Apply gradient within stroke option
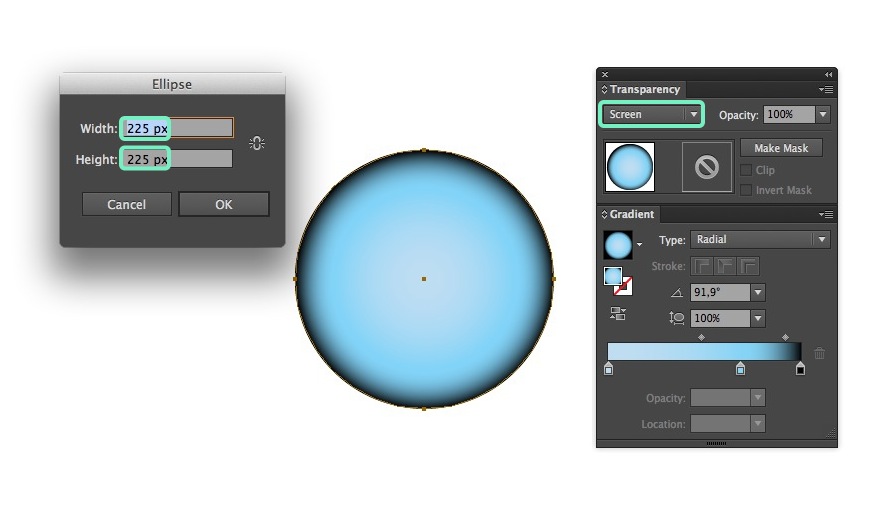887x510 pixels. tap(702, 266)
